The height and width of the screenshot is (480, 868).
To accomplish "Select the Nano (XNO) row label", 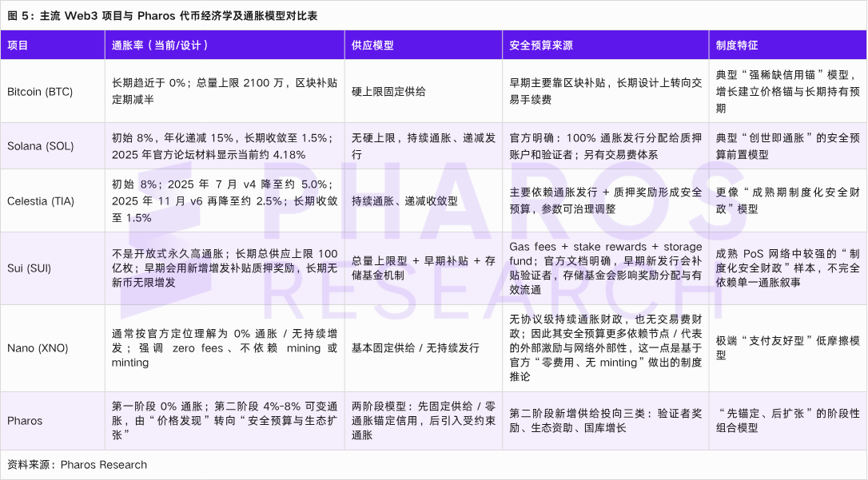I will point(38,348).
